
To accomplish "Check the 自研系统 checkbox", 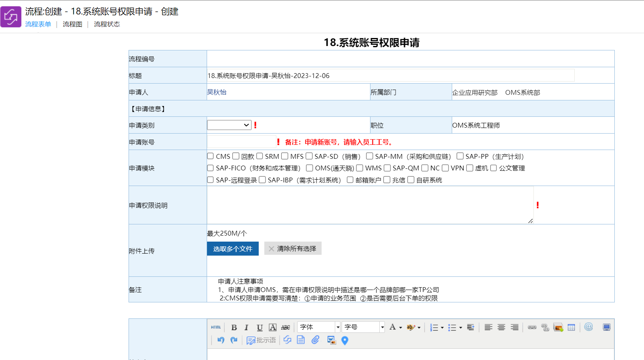I will pos(411,180).
